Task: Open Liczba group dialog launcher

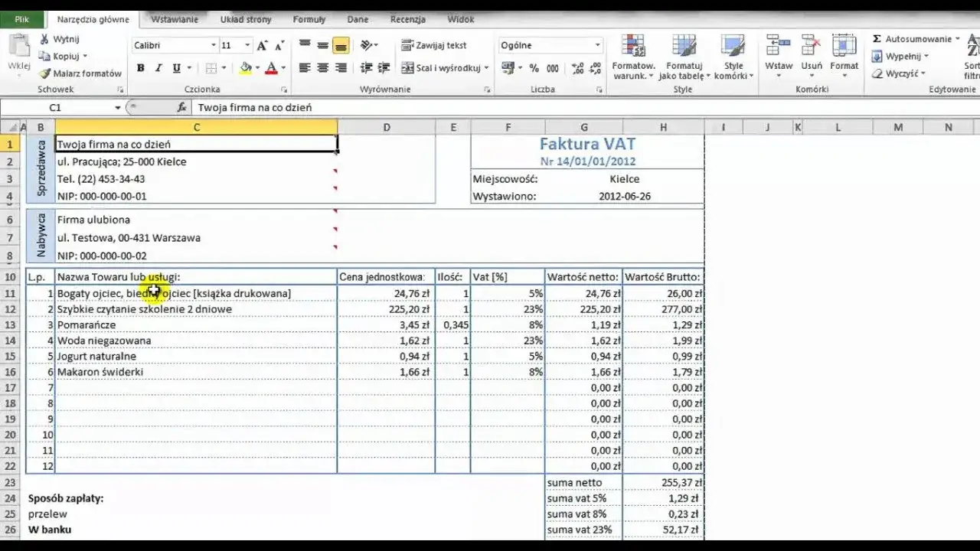Action: (599, 90)
